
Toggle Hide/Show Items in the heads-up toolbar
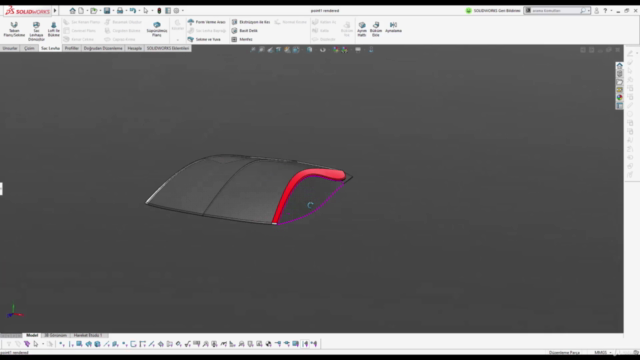pyautogui.click(x=323, y=50)
